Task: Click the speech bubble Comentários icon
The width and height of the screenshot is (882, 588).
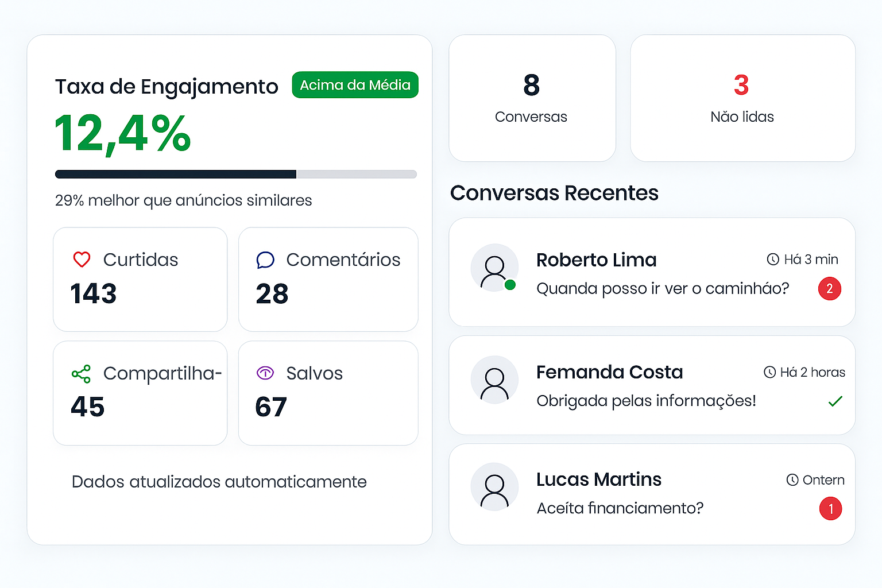Action: 265,260
